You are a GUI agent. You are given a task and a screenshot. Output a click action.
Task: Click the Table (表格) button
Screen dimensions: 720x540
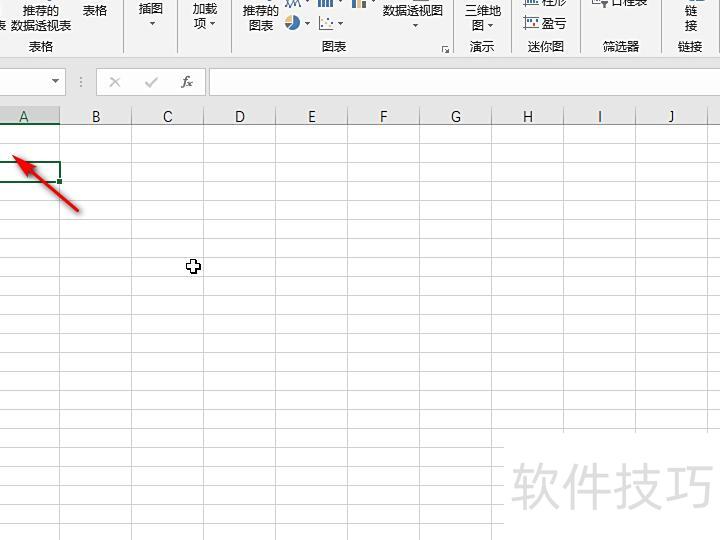tap(95, 11)
